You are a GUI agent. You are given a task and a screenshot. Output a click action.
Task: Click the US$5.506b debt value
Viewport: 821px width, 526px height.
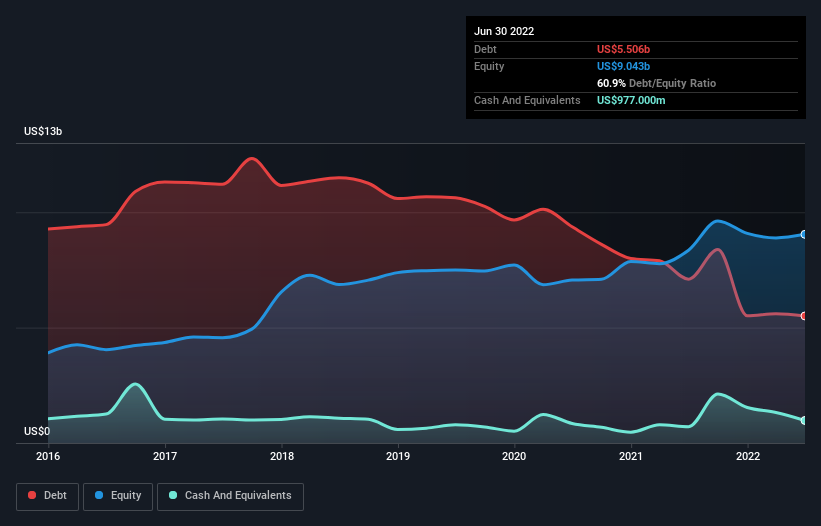pos(623,49)
